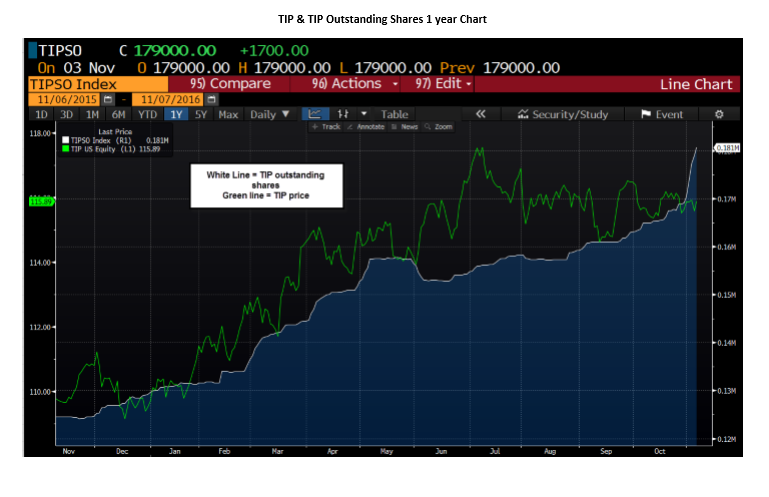Collapse panel with double-left arrows icon
Viewport: 769px width, 497px height.
click(x=480, y=115)
